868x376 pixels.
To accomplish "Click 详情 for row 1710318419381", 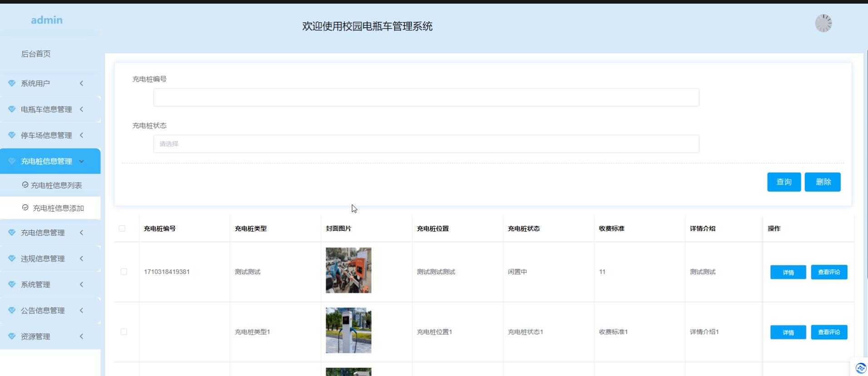I will point(788,272).
